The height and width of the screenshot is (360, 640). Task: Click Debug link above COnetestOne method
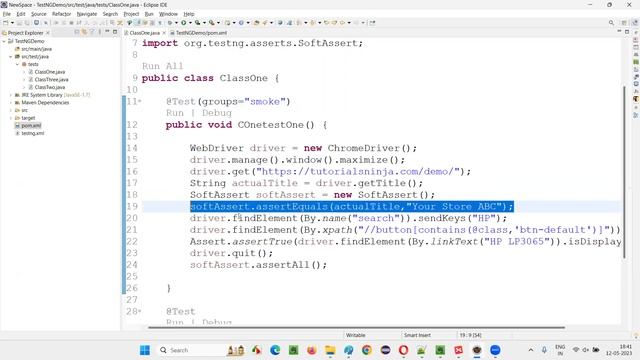pos(217,113)
